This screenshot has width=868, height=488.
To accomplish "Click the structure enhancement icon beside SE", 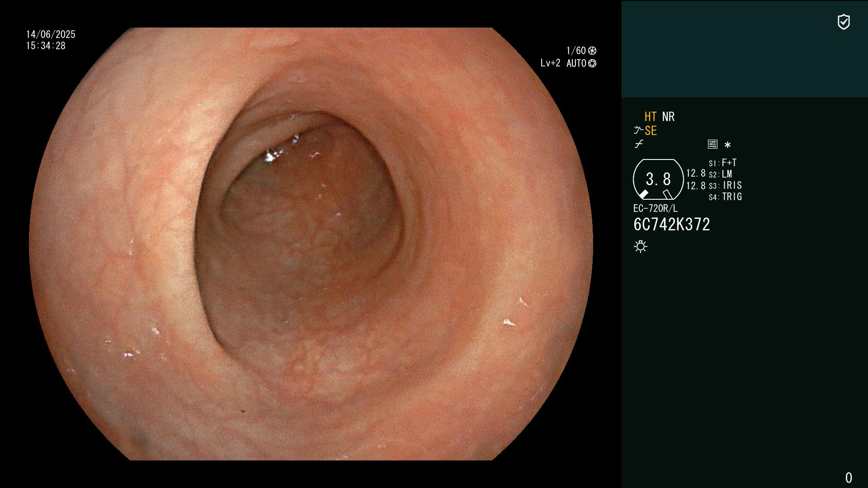I will point(638,131).
